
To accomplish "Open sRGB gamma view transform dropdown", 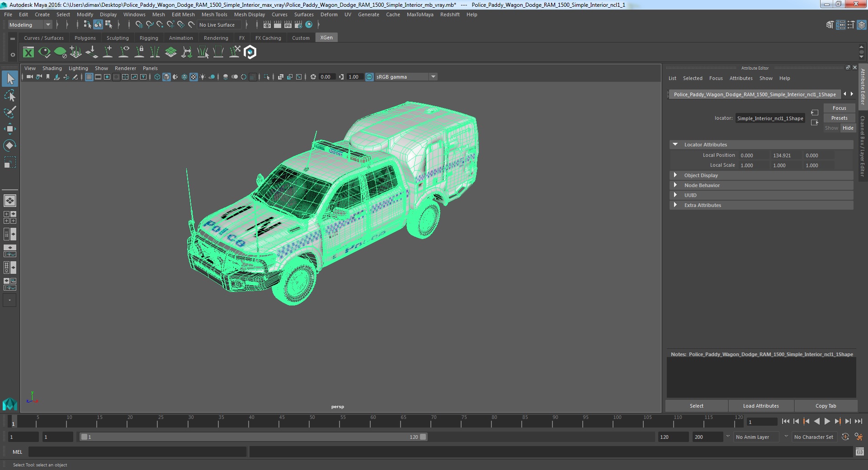I will click(406, 77).
